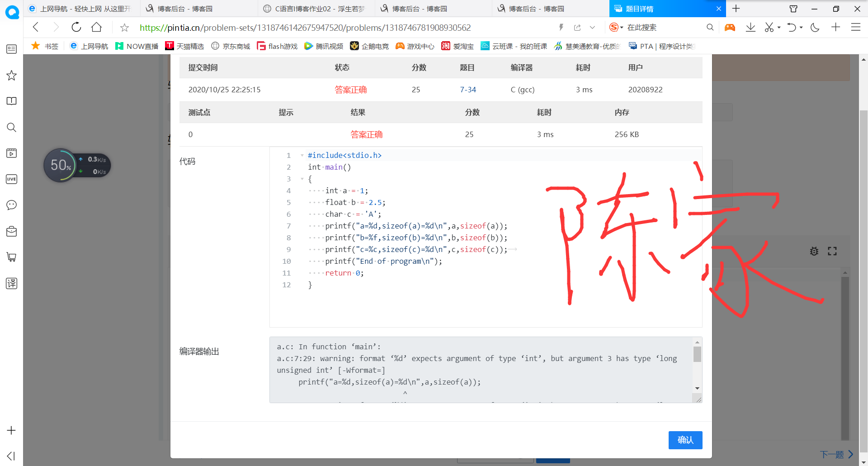Click the compiler output scrollbar thumb
This screenshot has width=868, height=466.
pyautogui.click(x=697, y=354)
